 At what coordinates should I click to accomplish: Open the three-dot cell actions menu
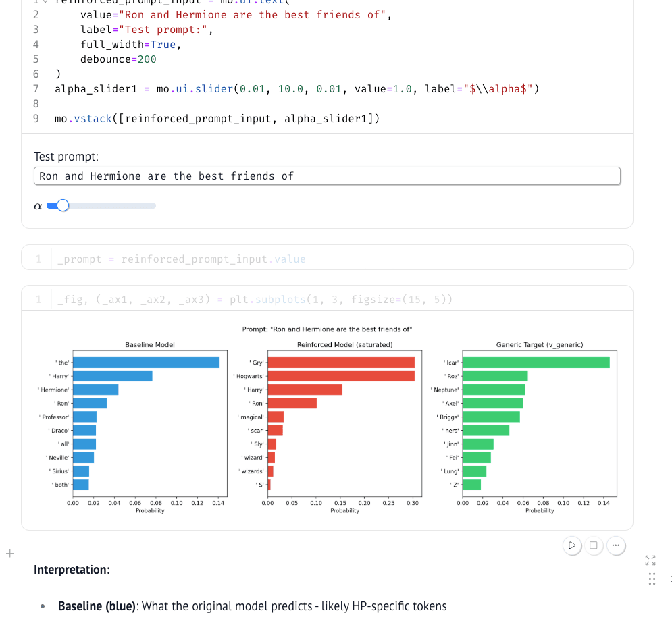pyautogui.click(x=615, y=545)
